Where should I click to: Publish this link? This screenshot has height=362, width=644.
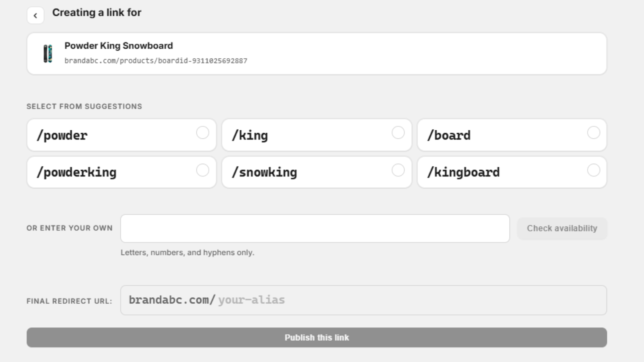317,337
